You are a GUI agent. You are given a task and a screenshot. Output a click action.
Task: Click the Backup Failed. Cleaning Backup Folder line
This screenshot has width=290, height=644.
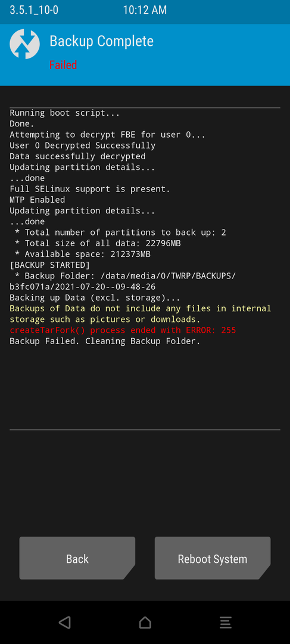[x=105, y=341]
